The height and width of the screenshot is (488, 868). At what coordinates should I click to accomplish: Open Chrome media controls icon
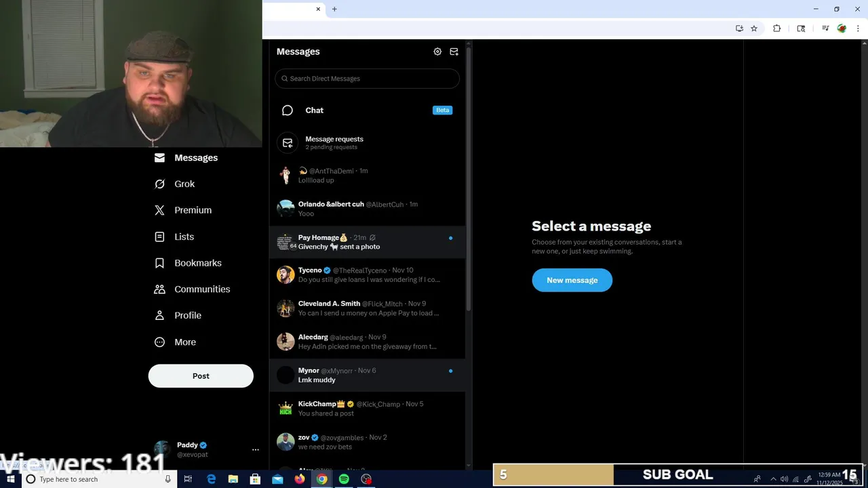pos(825,28)
